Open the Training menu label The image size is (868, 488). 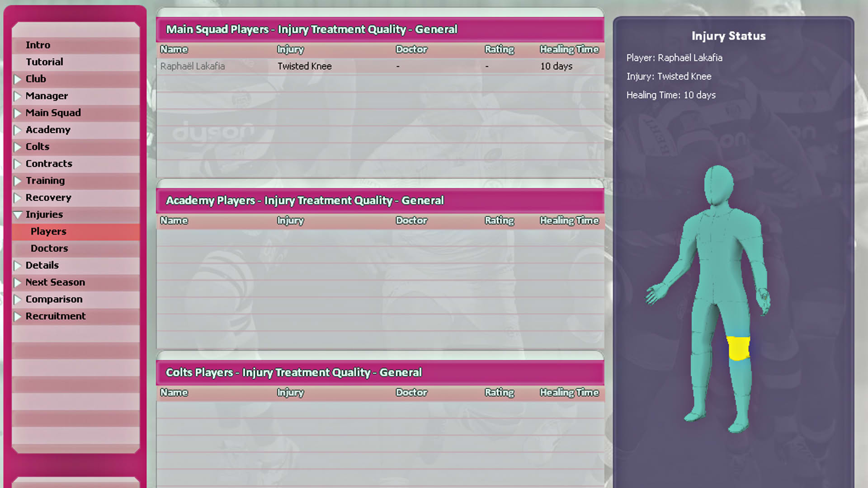pos(45,180)
